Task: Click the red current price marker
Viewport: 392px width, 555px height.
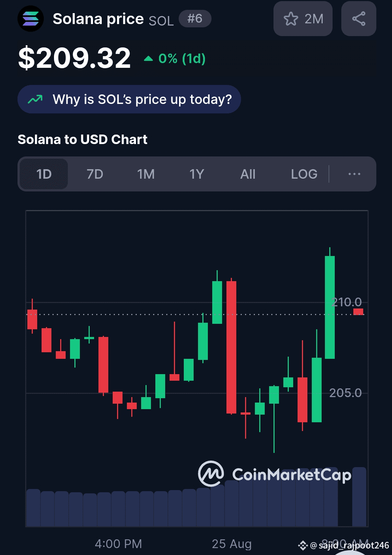Action: [x=358, y=312]
